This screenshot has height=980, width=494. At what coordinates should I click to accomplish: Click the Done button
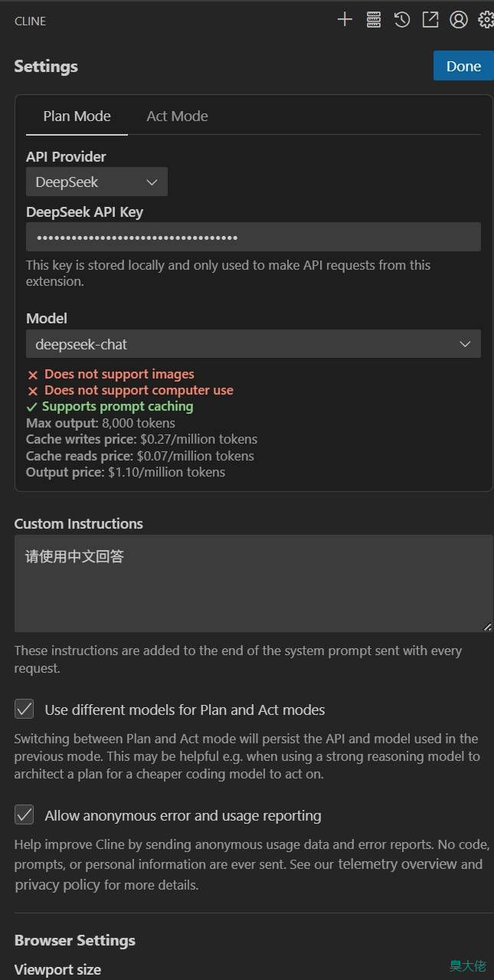click(x=463, y=66)
